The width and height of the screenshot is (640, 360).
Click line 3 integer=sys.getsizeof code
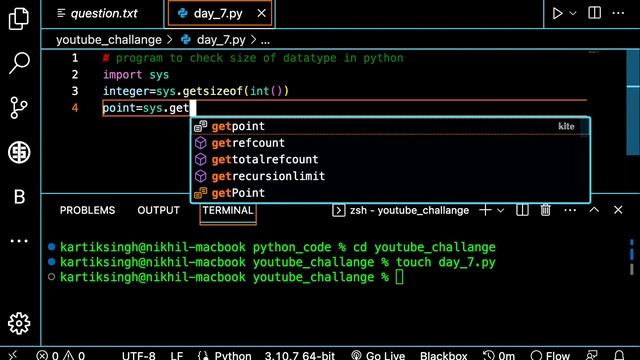[x=196, y=91]
